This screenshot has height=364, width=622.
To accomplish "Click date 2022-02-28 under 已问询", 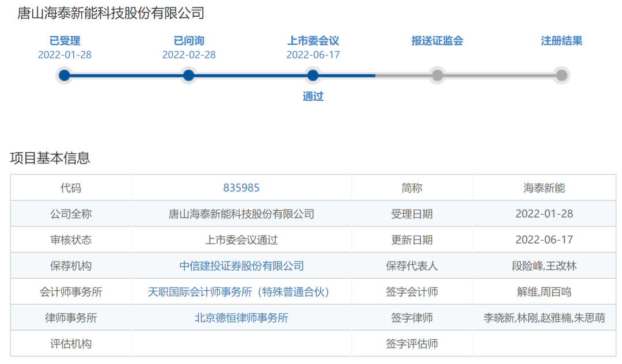I will [189, 55].
